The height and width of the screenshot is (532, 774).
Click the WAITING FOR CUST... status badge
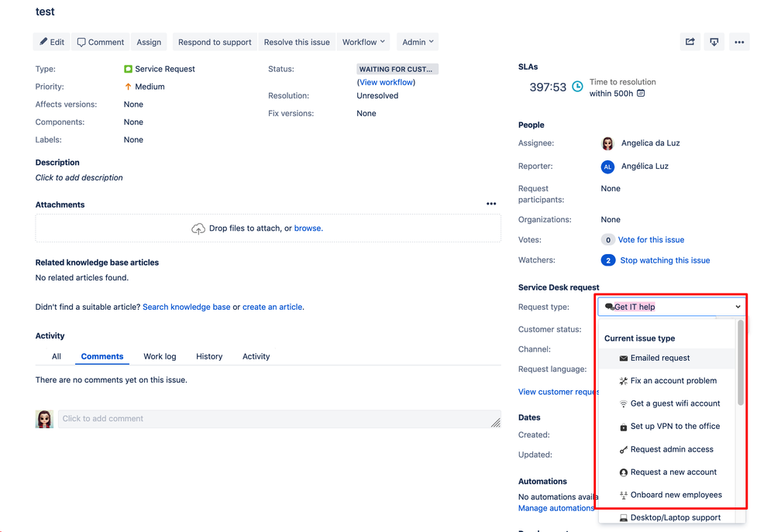tap(397, 69)
